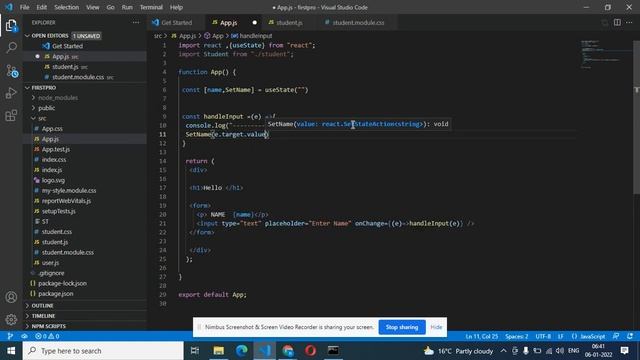Open package.json in the file tree
640x360 pixels.
(x=56, y=294)
